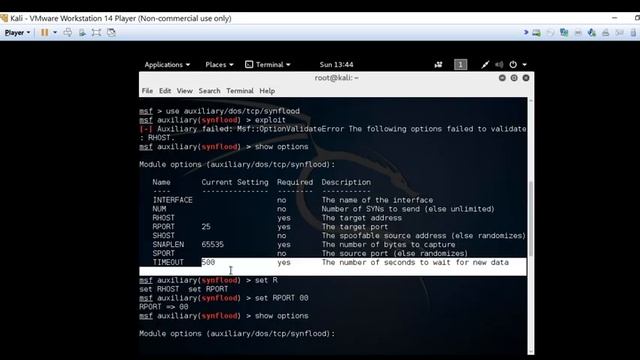Minimize the root@kali terminal window
Image resolution: width=640 pixels, height=360 pixels.
(502, 78)
